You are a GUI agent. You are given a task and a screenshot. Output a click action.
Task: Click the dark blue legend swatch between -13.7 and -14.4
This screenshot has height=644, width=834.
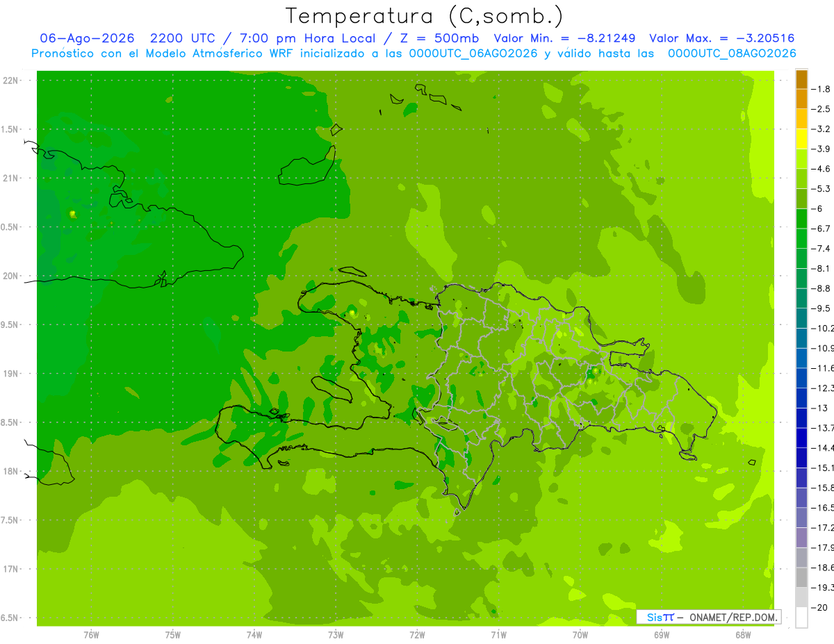(x=801, y=438)
